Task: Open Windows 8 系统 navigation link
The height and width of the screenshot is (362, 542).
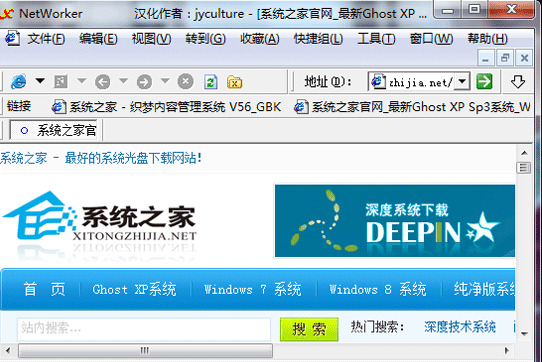Action: tap(377, 289)
